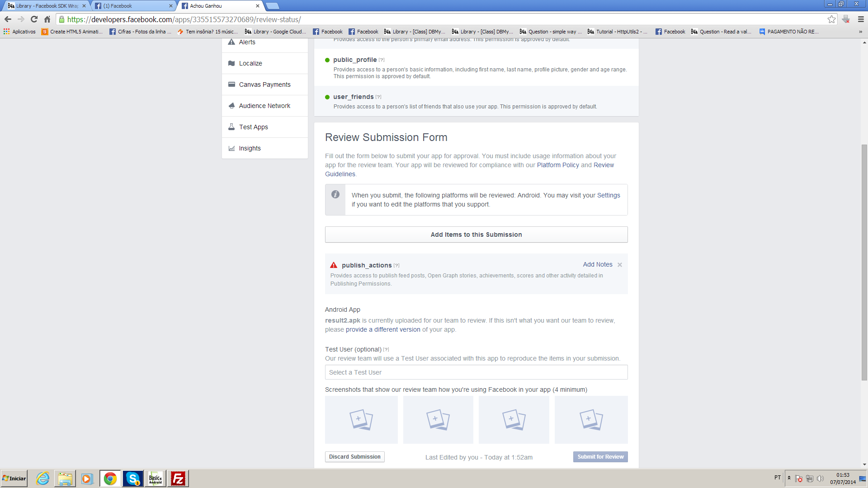
Task: Click the Test Apps flask icon
Action: coord(231,127)
